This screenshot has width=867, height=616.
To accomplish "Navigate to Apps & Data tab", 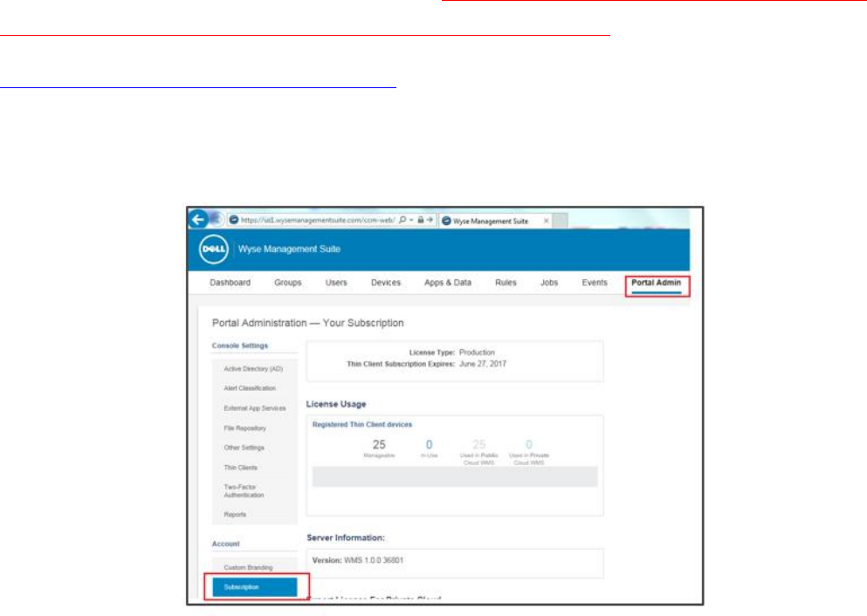I will pos(448,283).
